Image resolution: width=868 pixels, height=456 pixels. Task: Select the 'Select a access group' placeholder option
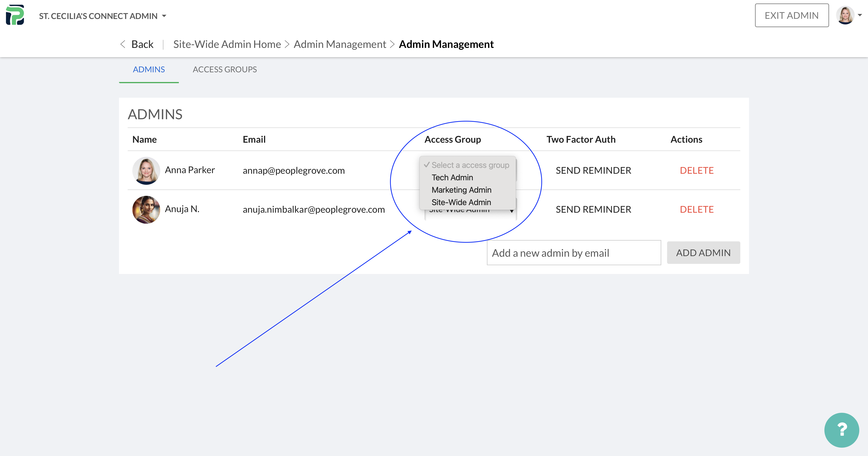pos(468,165)
